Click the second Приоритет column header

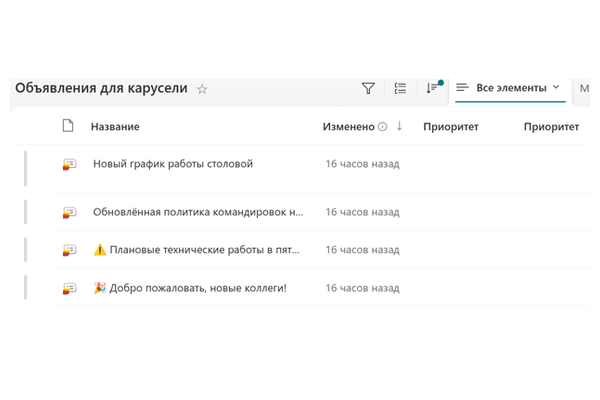pos(551,127)
